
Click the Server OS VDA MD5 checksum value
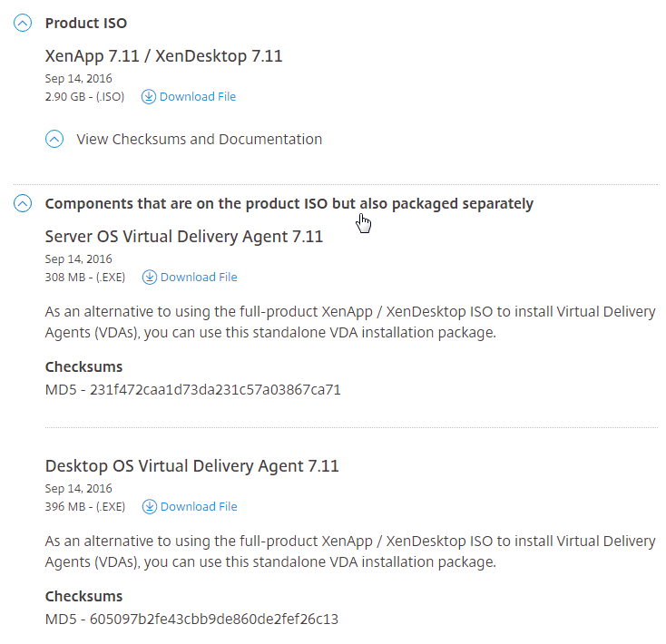(215, 390)
